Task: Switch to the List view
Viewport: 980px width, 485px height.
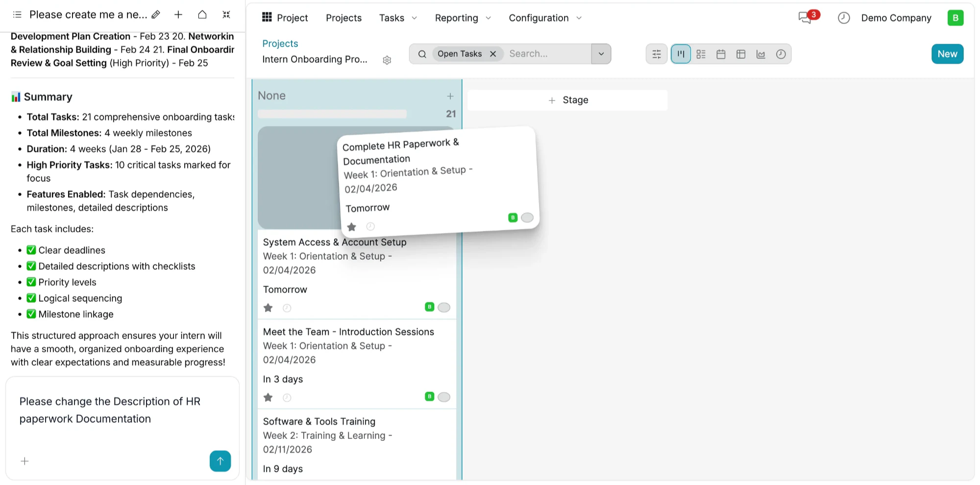Action: (x=701, y=54)
